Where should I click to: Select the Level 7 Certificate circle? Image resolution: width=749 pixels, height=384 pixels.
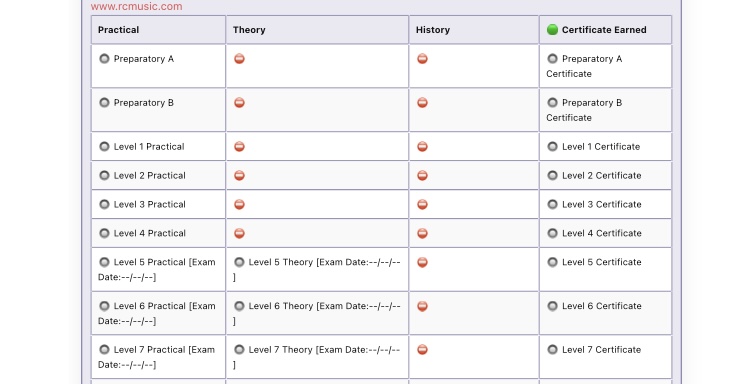tap(552, 350)
